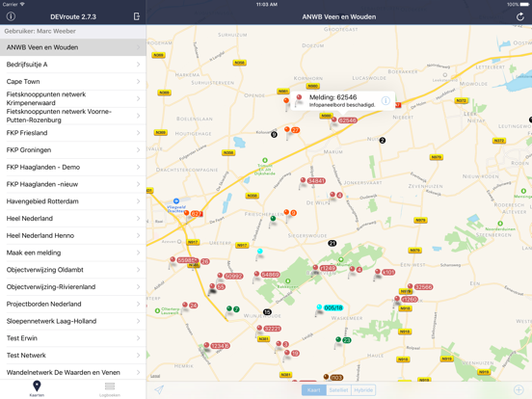Tap black cluster marker 9

coord(274,135)
